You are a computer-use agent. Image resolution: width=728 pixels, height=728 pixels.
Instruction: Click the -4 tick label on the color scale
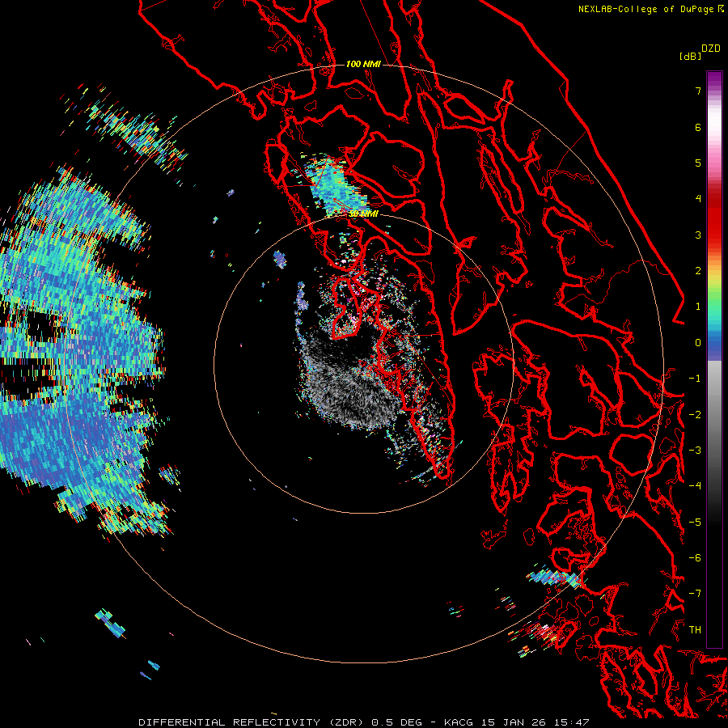point(695,486)
